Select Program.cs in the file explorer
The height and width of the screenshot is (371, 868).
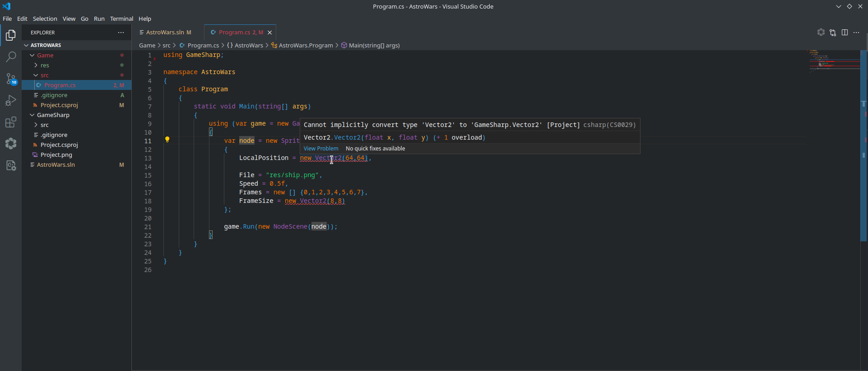[77, 85]
